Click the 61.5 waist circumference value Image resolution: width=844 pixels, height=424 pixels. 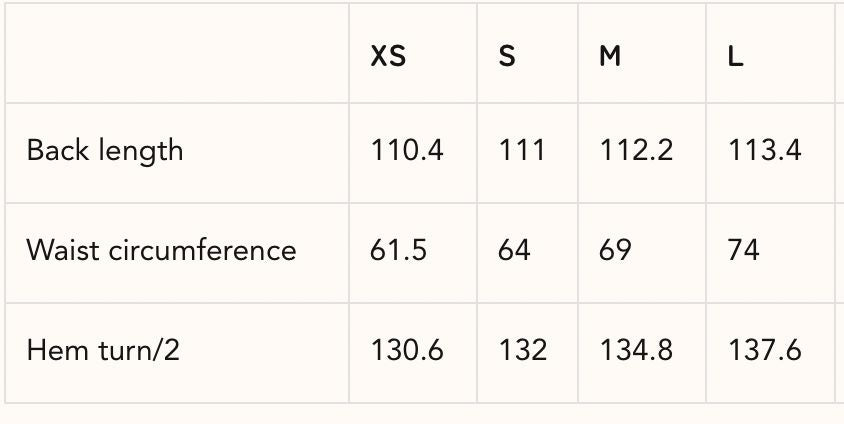coord(398,249)
